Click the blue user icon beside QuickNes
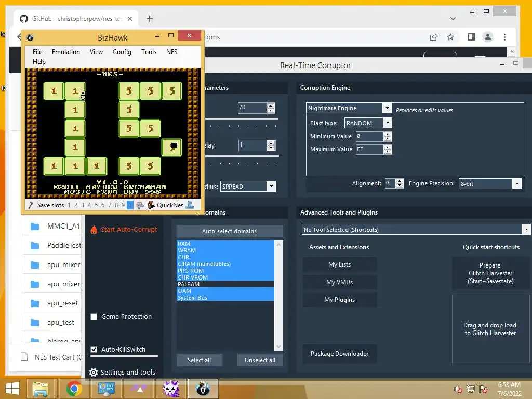The height and width of the screenshot is (399, 532). tap(190, 205)
